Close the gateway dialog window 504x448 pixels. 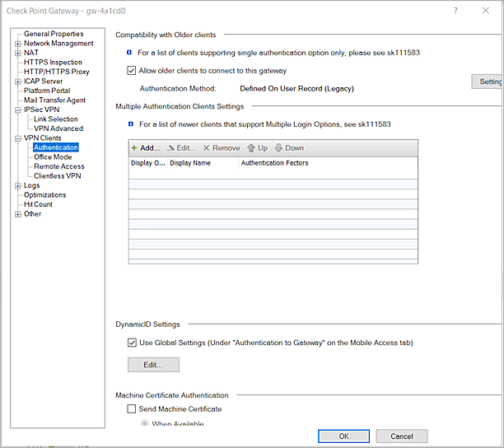pos(486,11)
